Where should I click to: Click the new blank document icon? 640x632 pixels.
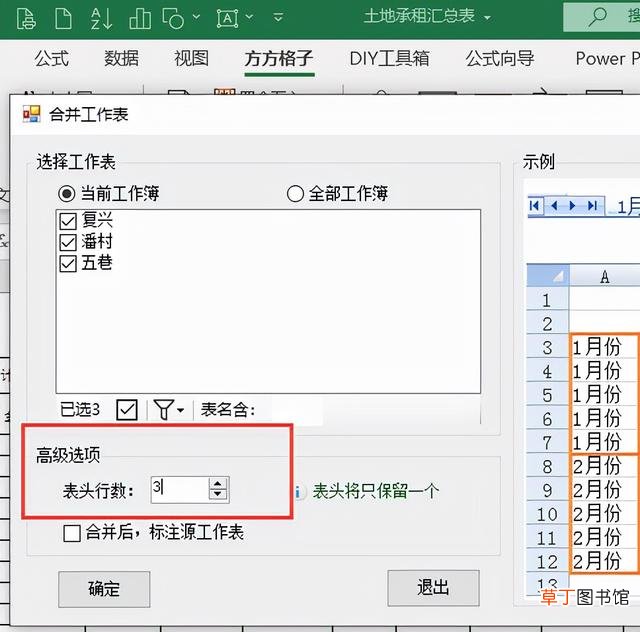[x=63, y=19]
